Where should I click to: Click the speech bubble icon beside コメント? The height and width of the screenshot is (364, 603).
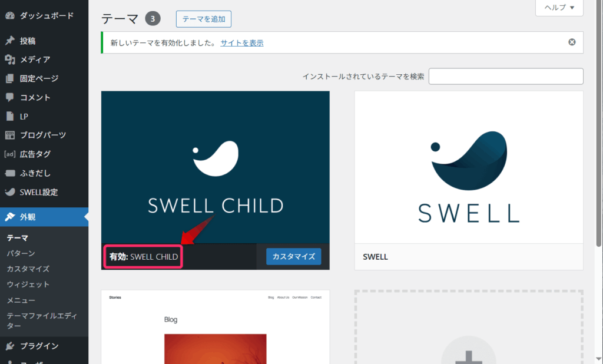point(10,97)
